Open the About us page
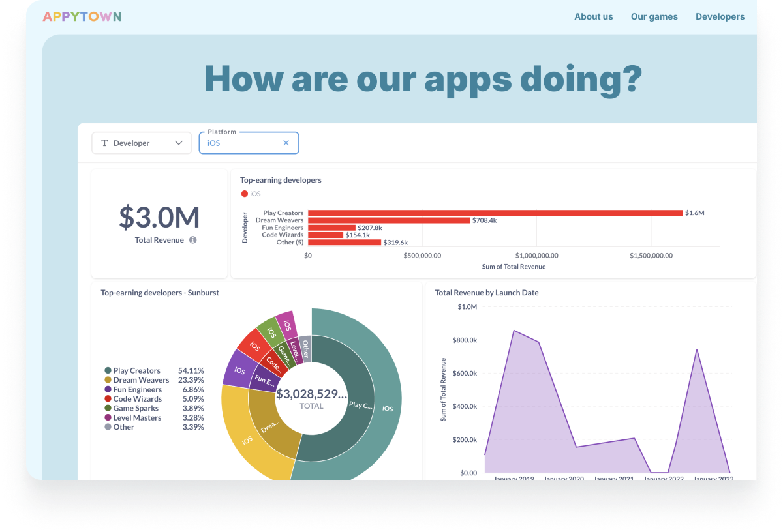Image resolution: width=783 pixels, height=532 pixels. point(593,16)
